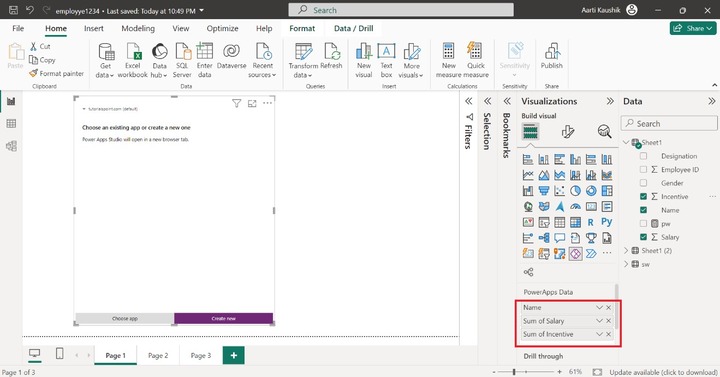
Task: Click the Choose app button
Action: [x=124, y=318]
